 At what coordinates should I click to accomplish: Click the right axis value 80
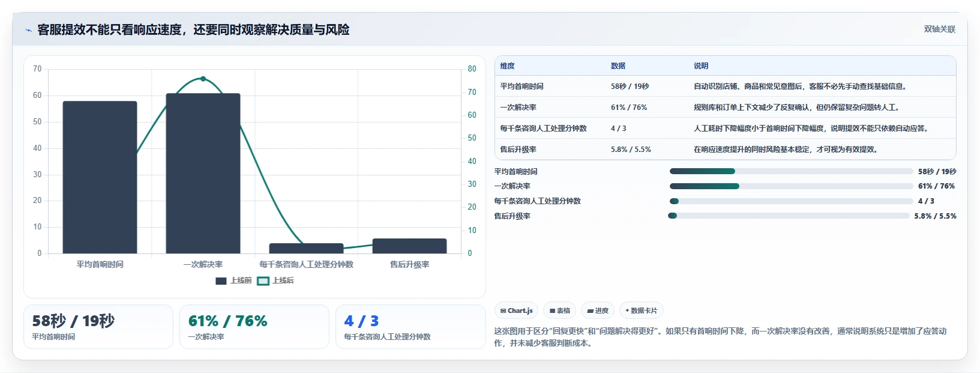472,69
